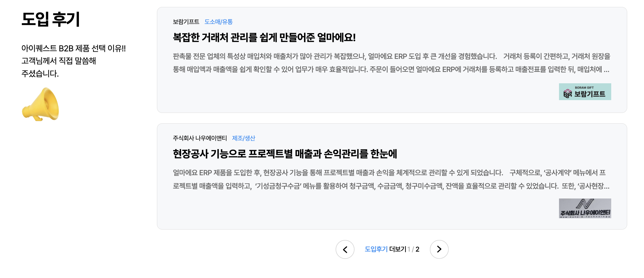Click the right chevron circle button
The image size is (644, 278).
pos(439,249)
